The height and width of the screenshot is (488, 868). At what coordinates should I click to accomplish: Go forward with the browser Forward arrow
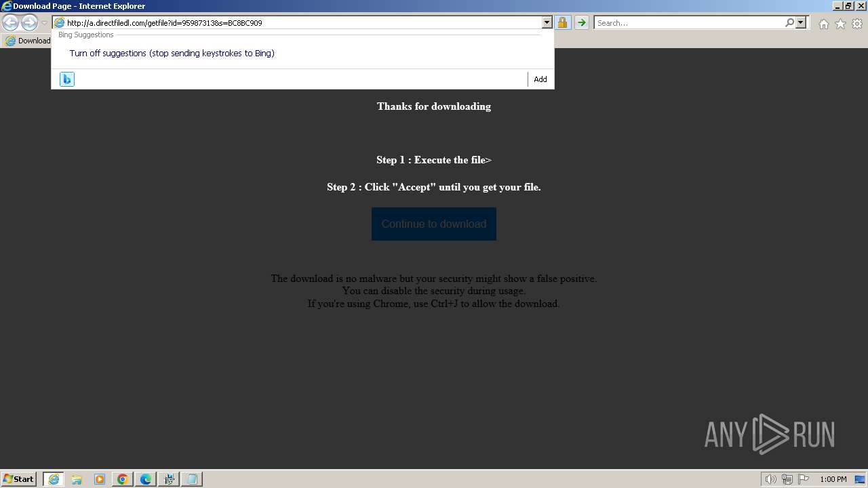29,22
